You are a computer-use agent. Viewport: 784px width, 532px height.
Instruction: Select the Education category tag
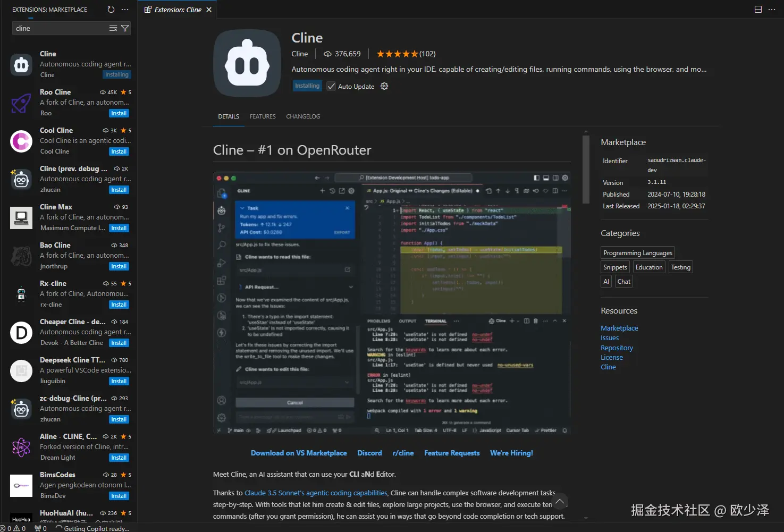(649, 267)
